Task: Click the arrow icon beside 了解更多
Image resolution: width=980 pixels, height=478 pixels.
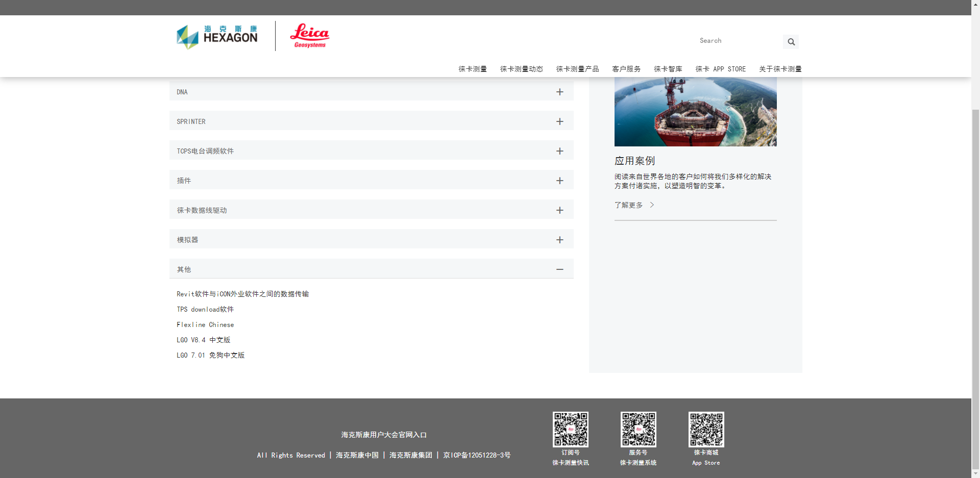Action: [x=652, y=205]
